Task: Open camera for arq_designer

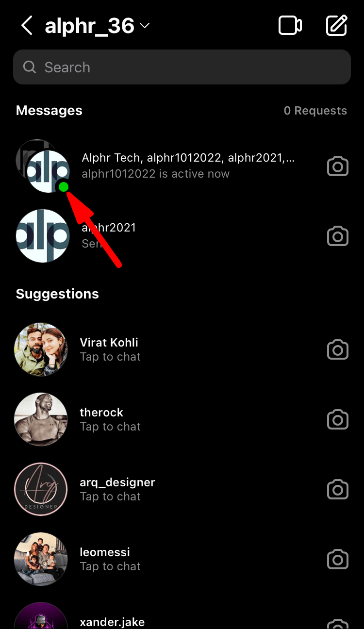Action: tap(338, 489)
